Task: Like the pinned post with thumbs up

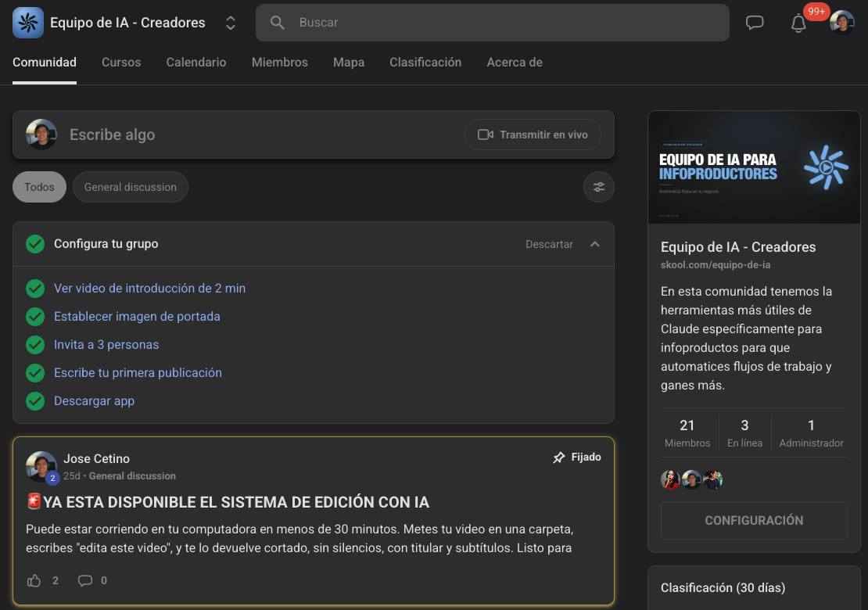Action: [34, 580]
